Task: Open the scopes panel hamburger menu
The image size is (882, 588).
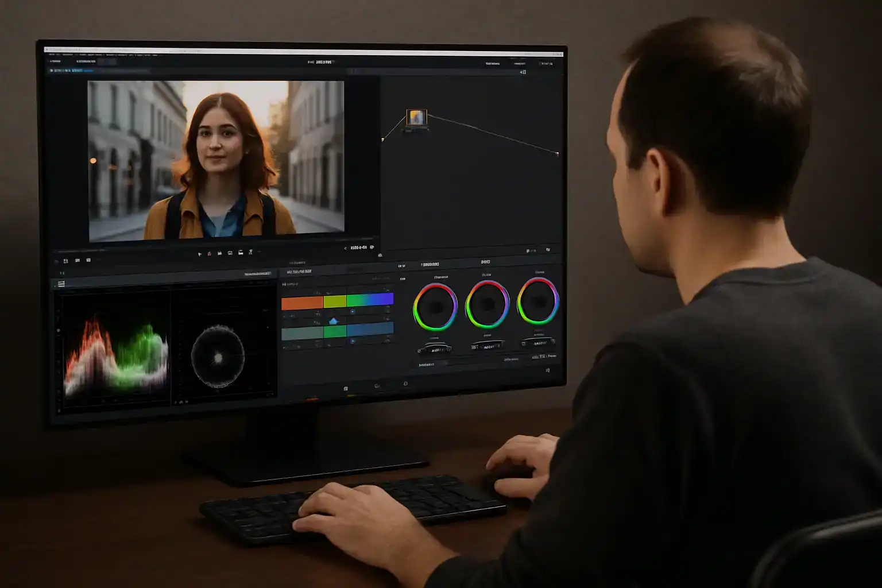Action: click(61, 284)
